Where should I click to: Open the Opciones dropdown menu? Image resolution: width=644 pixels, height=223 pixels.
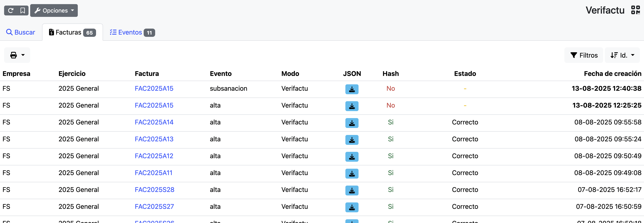pyautogui.click(x=54, y=10)
